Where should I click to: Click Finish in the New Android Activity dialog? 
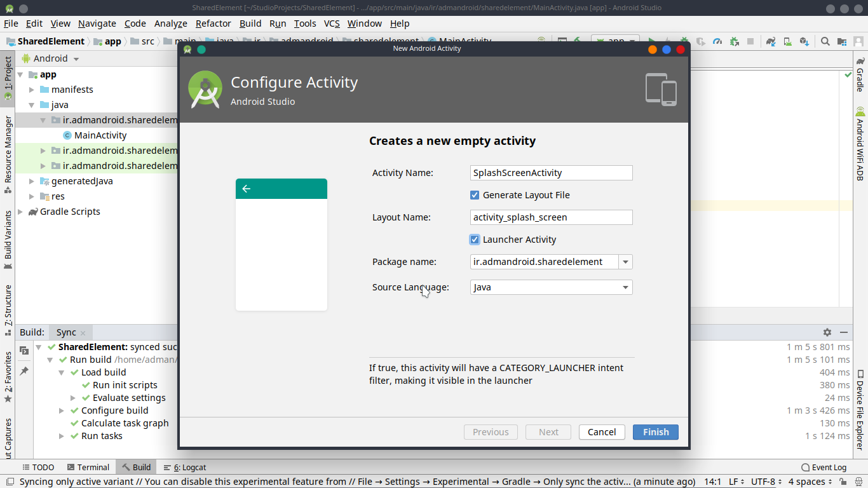(656, 432)
